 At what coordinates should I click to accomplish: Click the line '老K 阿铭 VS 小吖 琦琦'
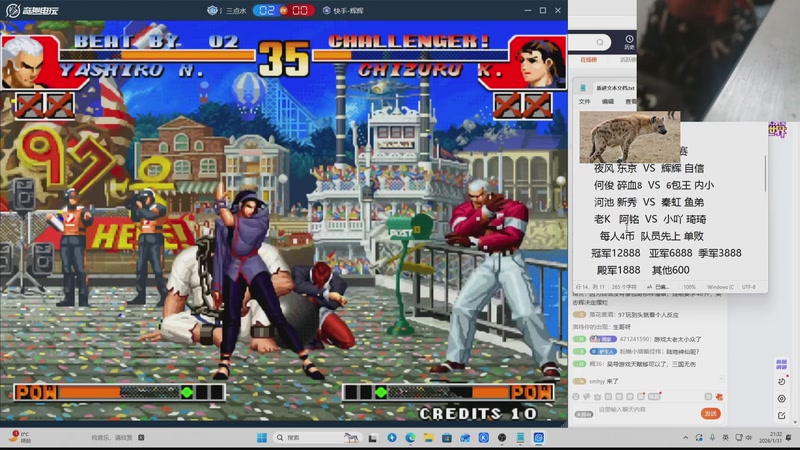tap(650, 219)
